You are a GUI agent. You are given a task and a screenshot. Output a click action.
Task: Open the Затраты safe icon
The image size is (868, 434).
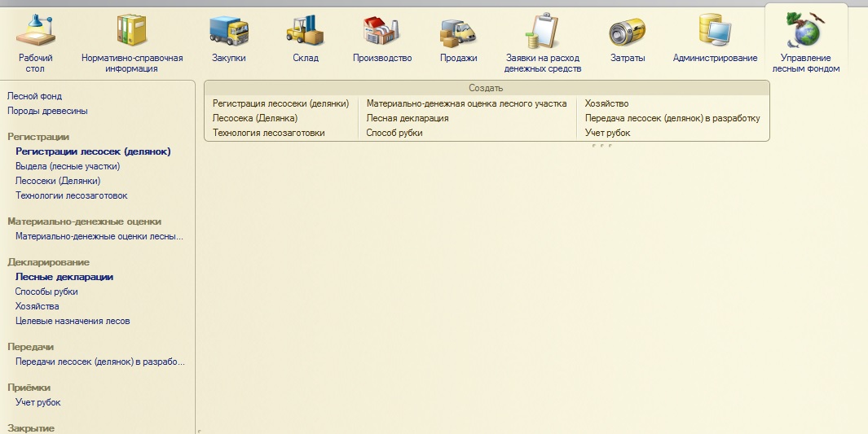point(628,31)
